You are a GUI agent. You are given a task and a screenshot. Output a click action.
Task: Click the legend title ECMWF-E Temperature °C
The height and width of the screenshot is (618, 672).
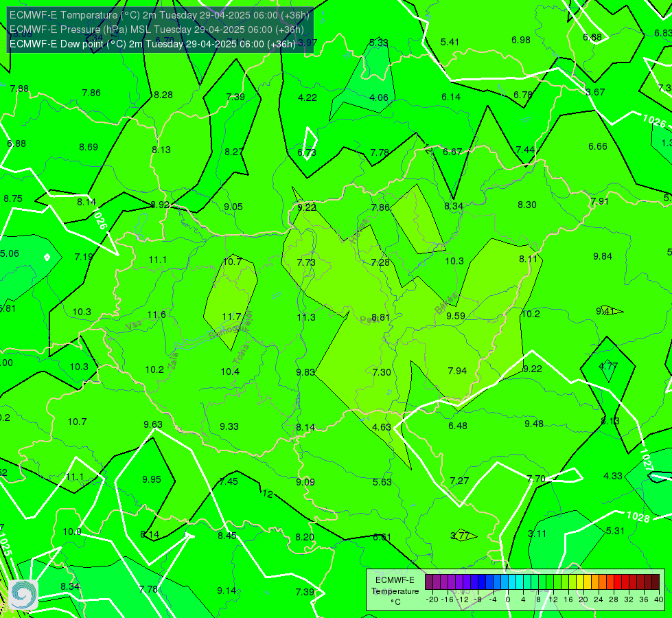pyautogui.click(x=395, y=591)
